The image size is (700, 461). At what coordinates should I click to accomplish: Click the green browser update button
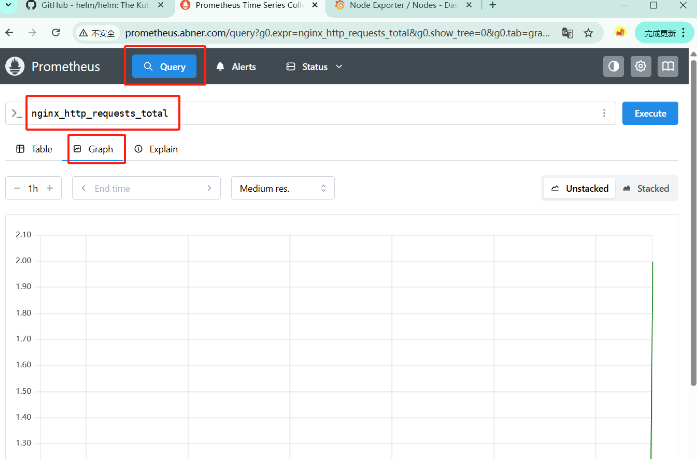click(x=662, y=33)
